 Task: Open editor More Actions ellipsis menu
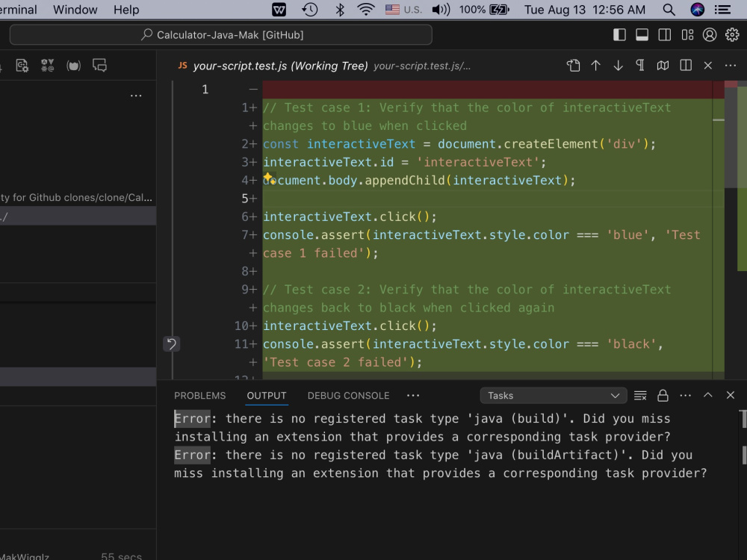[731, 65]
